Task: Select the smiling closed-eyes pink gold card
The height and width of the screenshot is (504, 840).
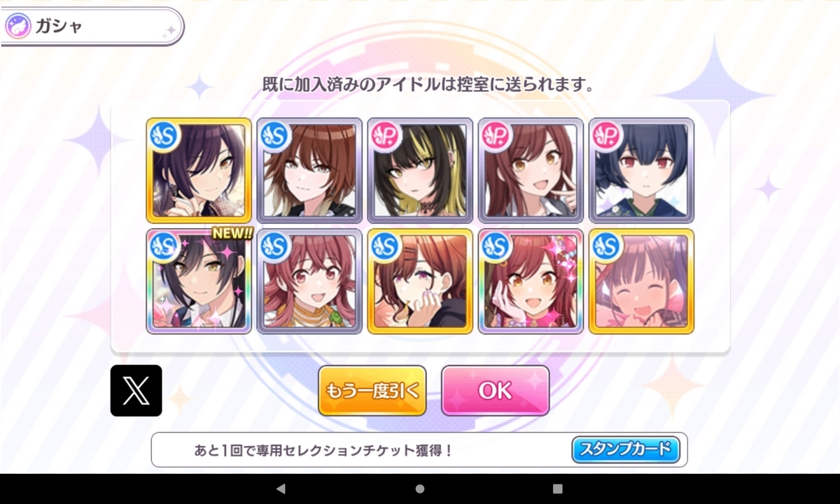Action: tap(641, 281)
